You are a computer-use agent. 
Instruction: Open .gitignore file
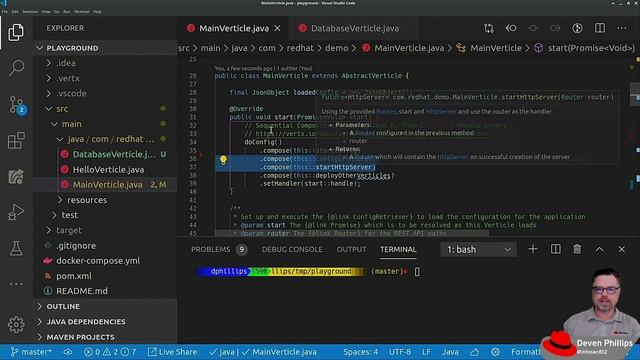(76, 246)
